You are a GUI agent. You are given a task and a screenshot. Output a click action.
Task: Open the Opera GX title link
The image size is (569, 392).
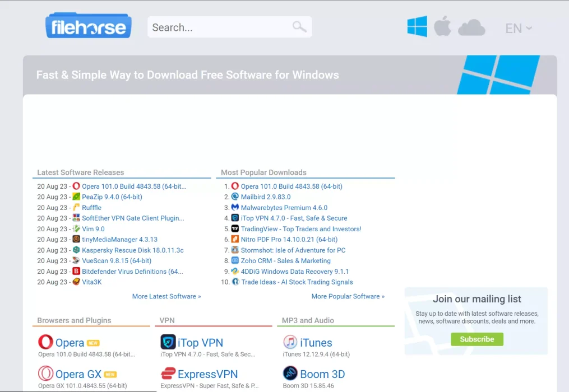[78, 374]
